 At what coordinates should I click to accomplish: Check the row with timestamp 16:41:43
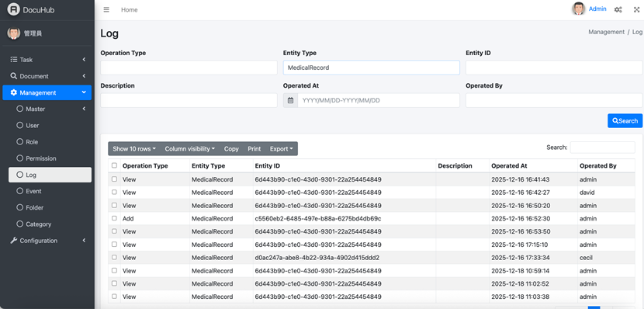coord(114,179)
